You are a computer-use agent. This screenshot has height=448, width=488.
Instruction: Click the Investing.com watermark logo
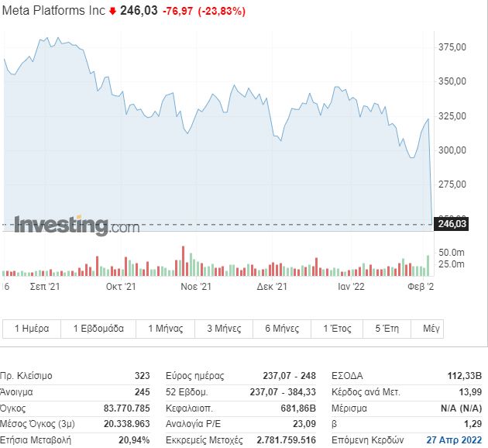click(77, 226)
